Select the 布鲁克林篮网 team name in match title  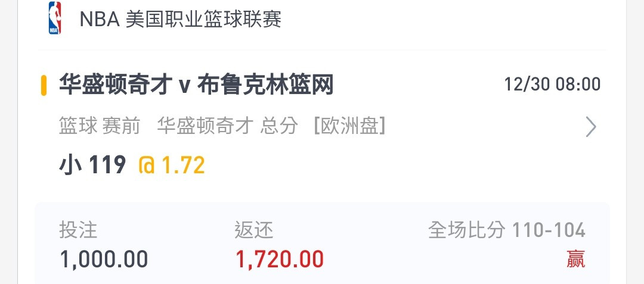265,86
